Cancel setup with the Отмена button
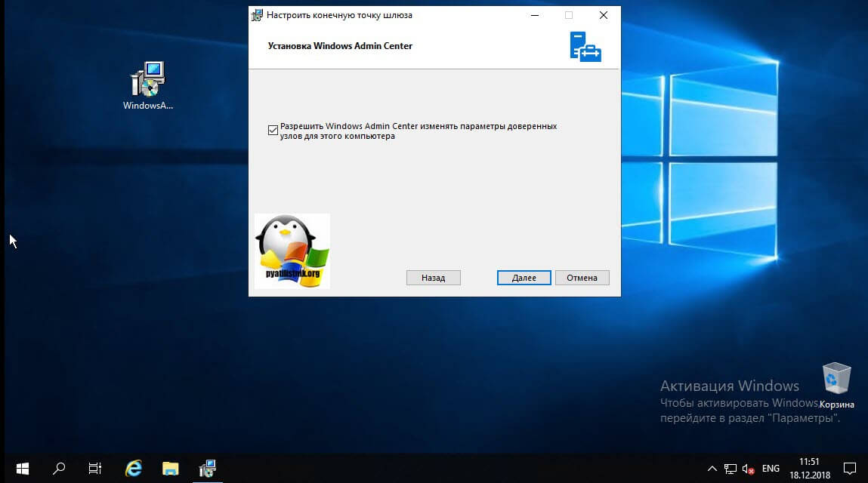 (582, 278)
